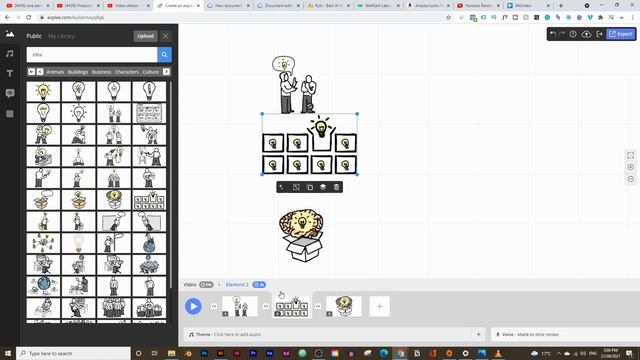Open the Voice track
Viewport: 640px width, 360px height.
coord(565,334)
